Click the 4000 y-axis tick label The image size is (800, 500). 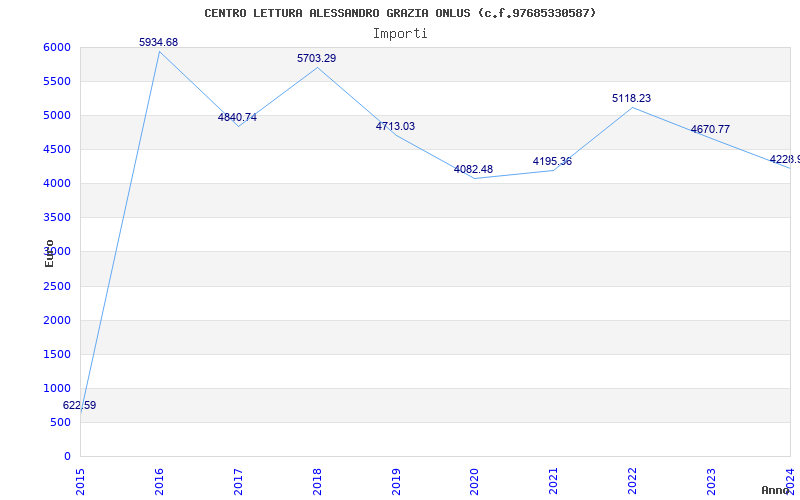pyautogui.click(x=57, y=184)
